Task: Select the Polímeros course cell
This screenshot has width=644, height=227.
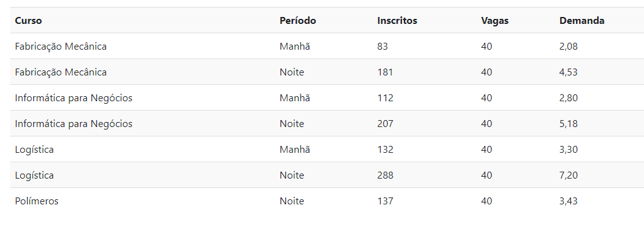Action: tap(37, 201)
